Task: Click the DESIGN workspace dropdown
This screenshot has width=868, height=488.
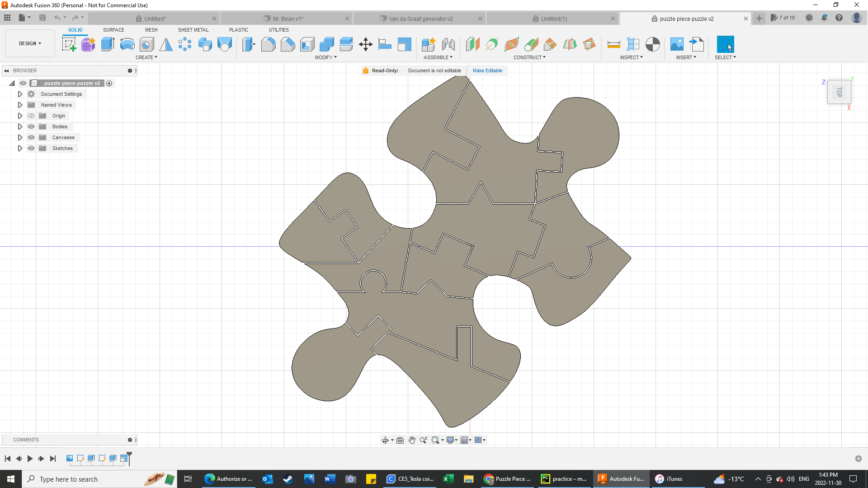Action: (30, 43)
